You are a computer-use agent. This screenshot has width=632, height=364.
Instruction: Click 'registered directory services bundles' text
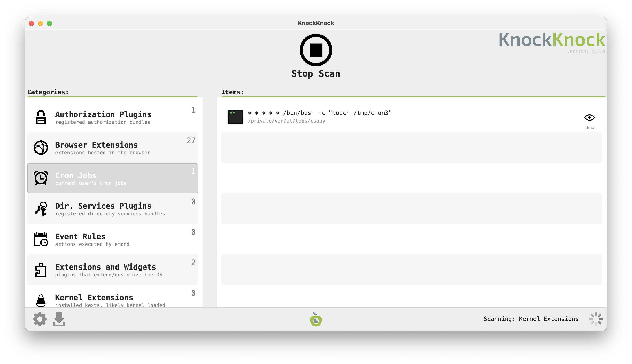pyautogui.click(x=110, y=214)
